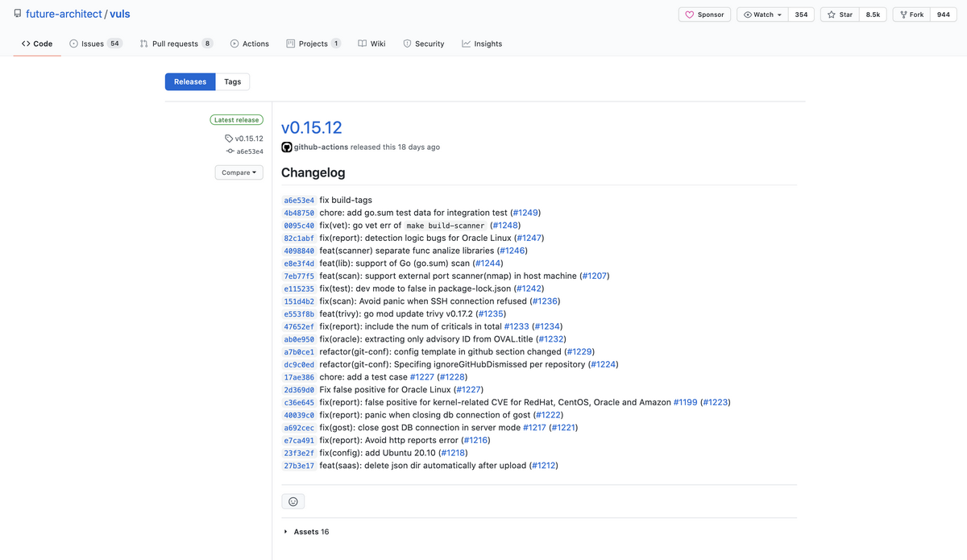Open commit ab0e950
The image size is (967, 560).
click(x=299, y=339)
